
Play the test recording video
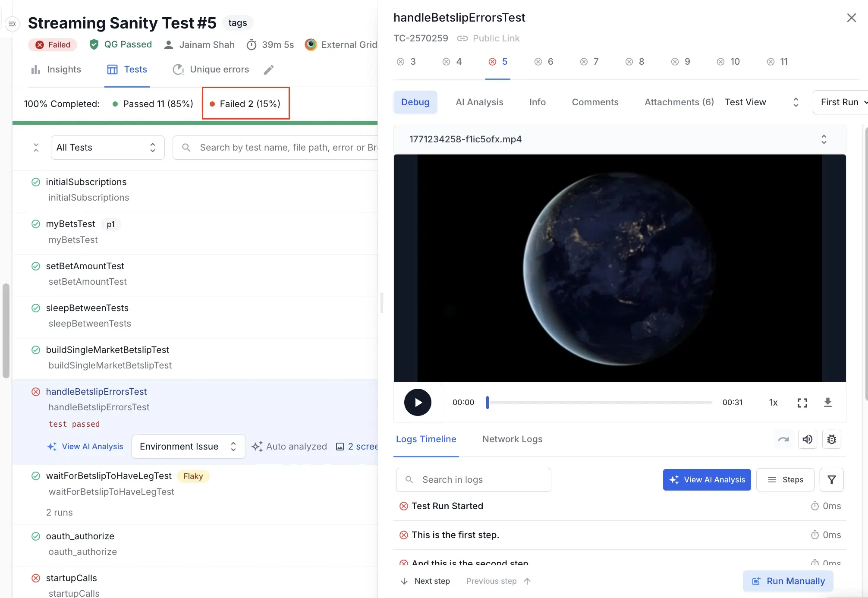[x=418, y=403]
